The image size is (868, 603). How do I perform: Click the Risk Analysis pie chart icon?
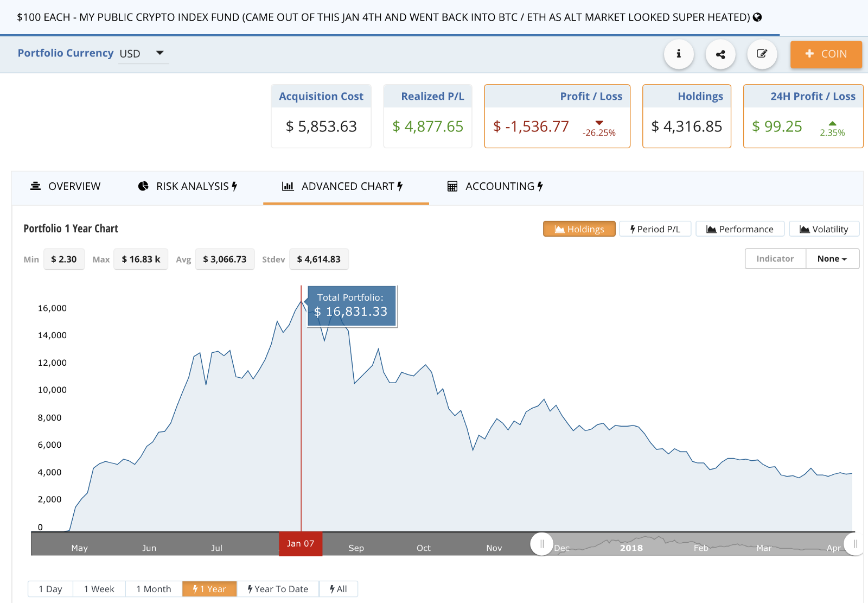coord(143,186)
